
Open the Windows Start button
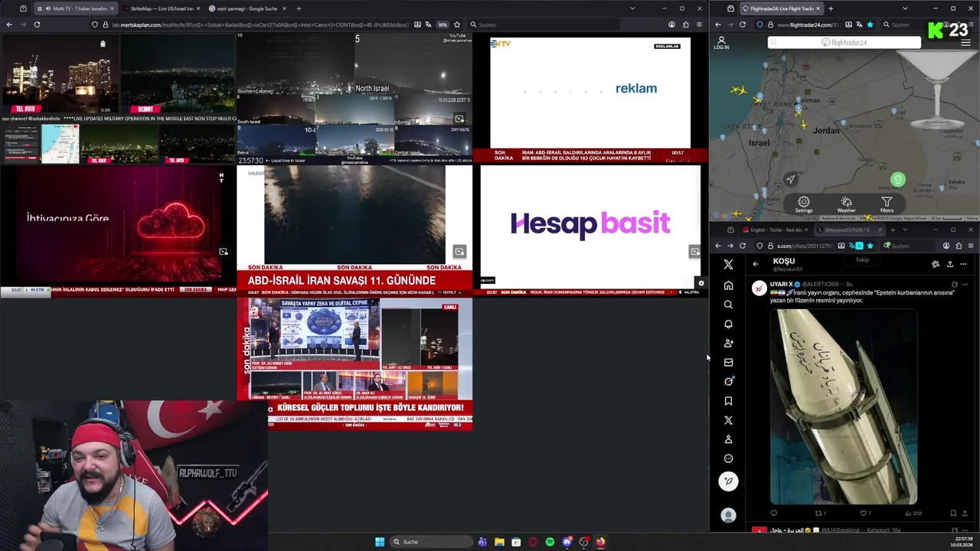point(380,542)
